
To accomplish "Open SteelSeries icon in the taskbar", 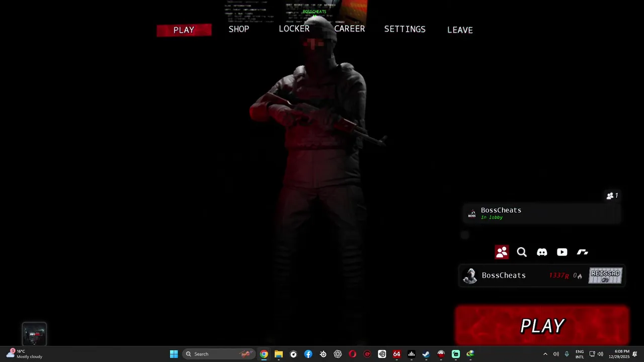I will pyautogui.click(x=323, y=354).
